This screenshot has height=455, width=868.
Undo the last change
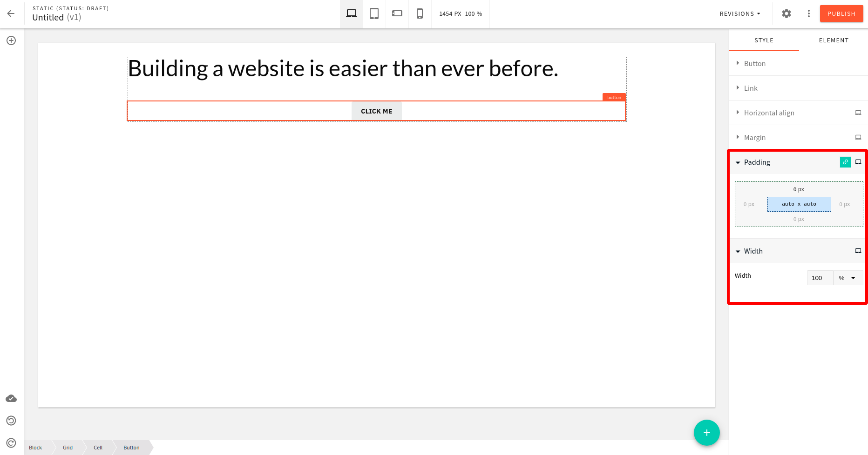[11, 421]
